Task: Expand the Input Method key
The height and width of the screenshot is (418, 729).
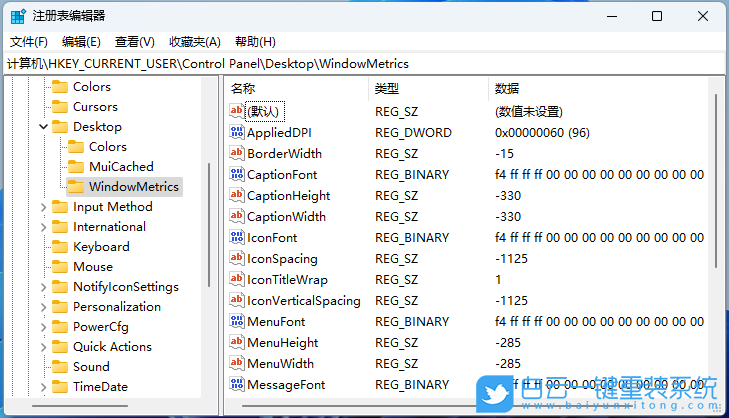Action: pyautogui.click(x=43, y=207)
